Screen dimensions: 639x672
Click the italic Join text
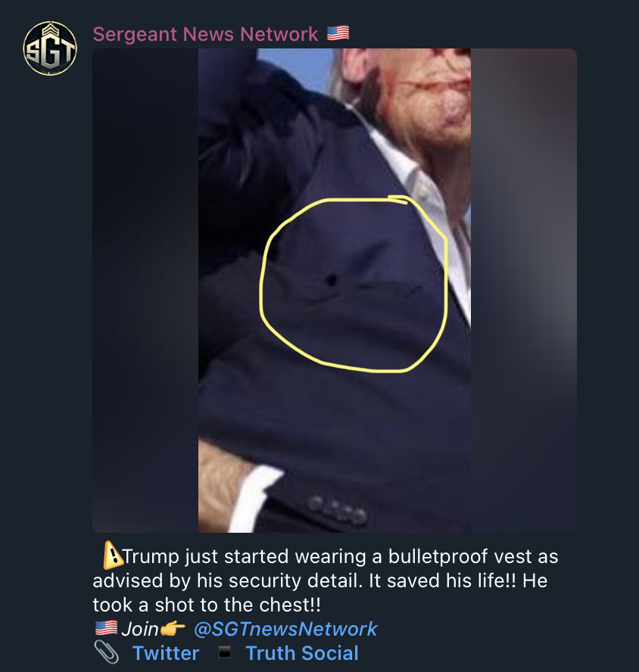pyautogui.click(x=140, y=629)
